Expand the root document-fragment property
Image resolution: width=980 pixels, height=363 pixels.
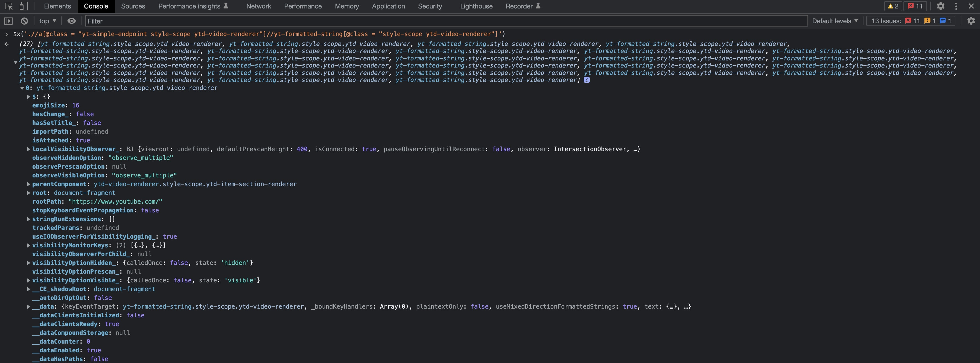pyautogui.click(x=28, y=193)
